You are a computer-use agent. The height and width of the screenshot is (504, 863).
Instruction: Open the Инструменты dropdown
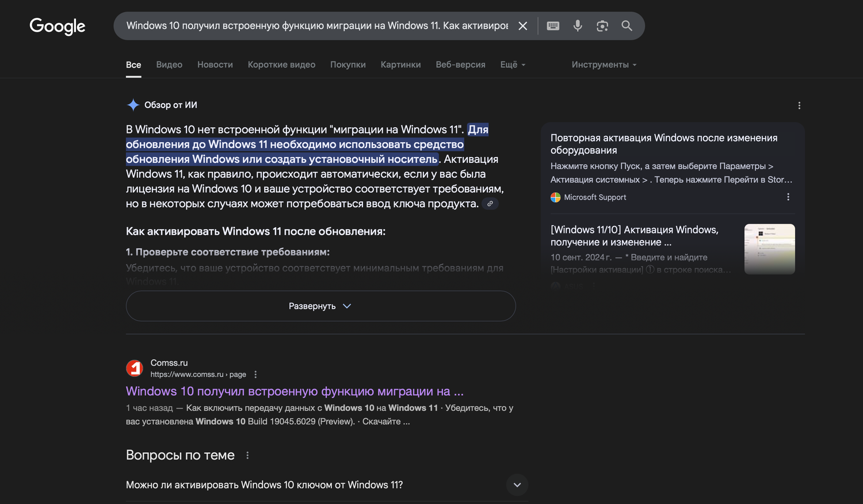click(604, 64)
